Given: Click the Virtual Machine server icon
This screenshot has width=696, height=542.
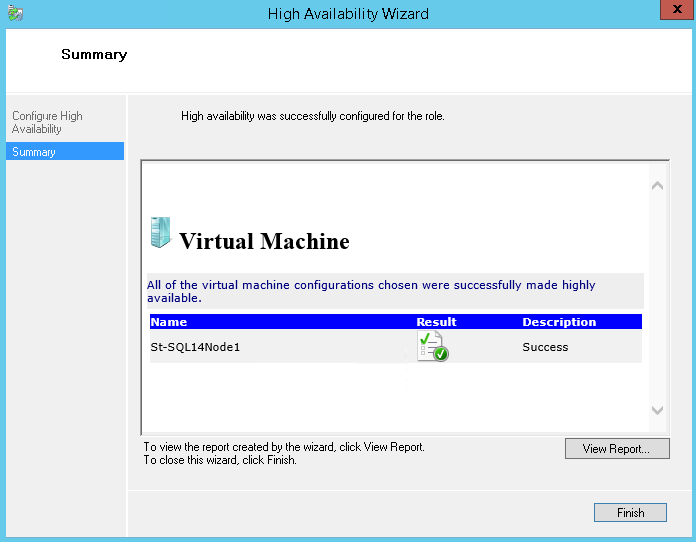Looking at the screenshot, I should click(160, 232).
